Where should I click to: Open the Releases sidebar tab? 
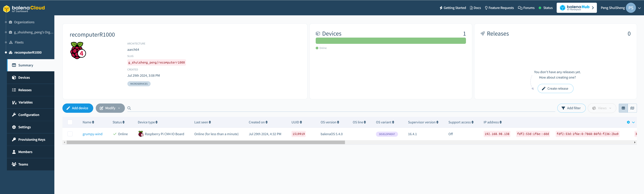coord(31,90)
